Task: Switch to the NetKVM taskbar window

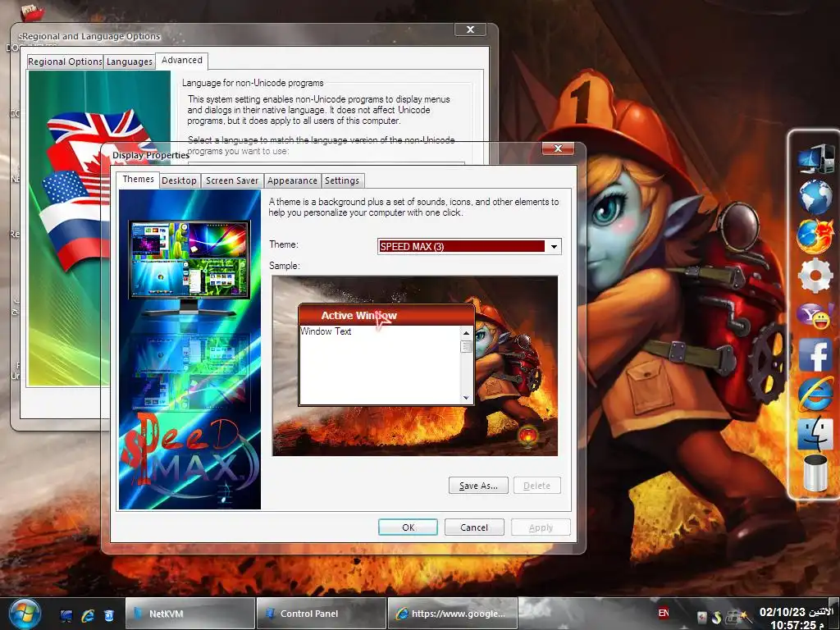Action: pyautogui.click(x=190, y=614)
